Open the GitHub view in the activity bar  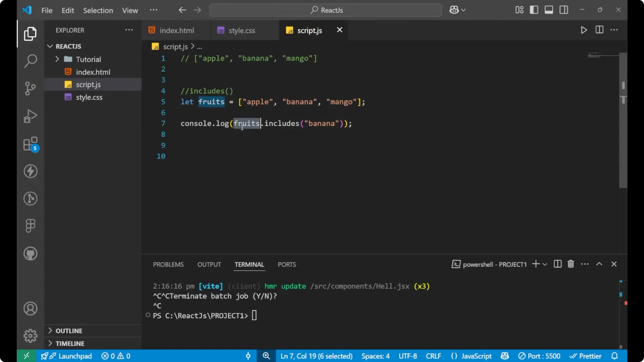tap(30, 254)
